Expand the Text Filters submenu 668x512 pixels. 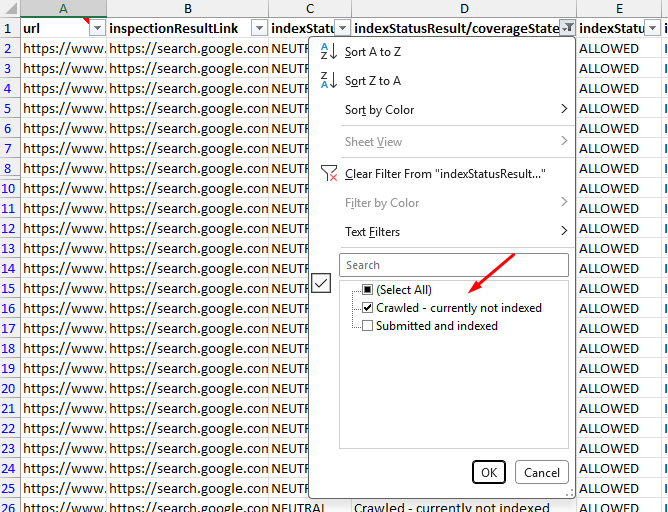(x=458, y=232)
